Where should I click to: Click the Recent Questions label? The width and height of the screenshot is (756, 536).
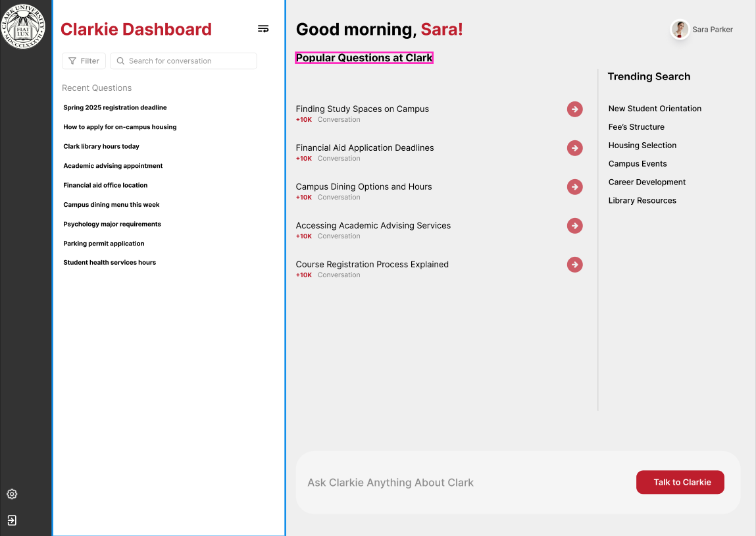[97, 88]
